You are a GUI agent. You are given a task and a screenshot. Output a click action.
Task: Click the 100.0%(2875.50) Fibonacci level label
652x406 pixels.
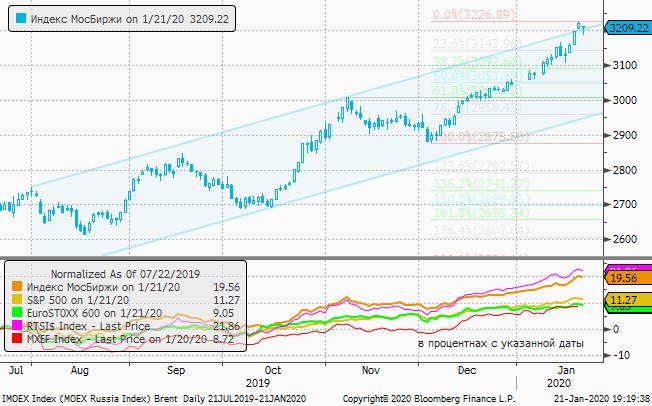481,137
